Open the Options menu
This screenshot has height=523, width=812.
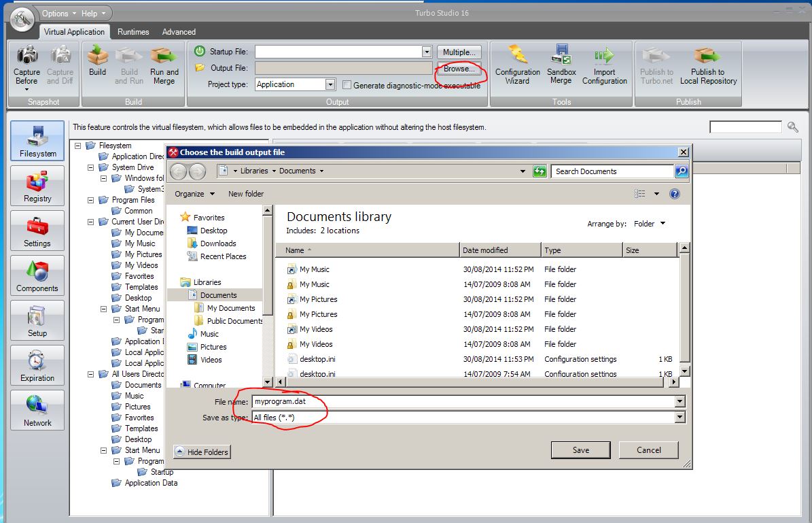[x=59, y=14]
